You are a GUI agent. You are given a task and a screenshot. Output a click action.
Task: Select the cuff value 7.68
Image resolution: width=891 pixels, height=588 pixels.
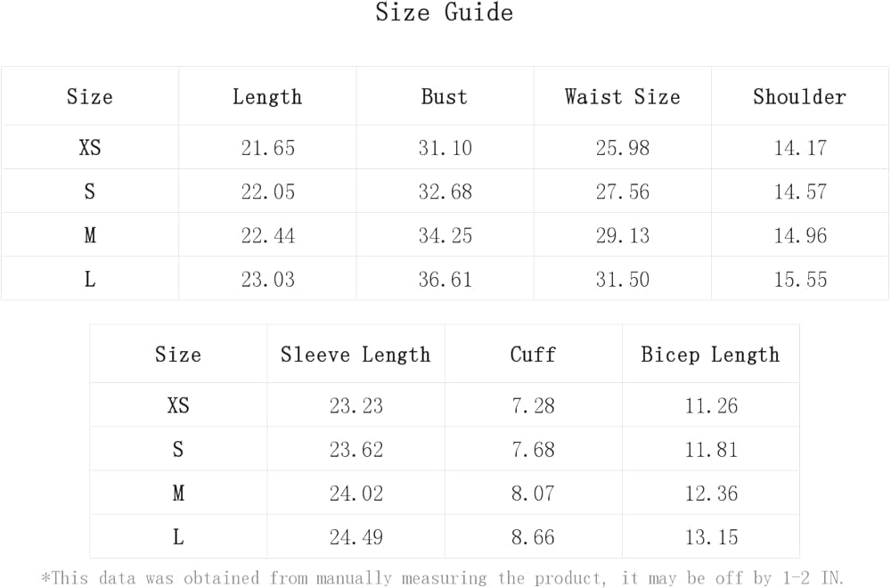(533, 449)
